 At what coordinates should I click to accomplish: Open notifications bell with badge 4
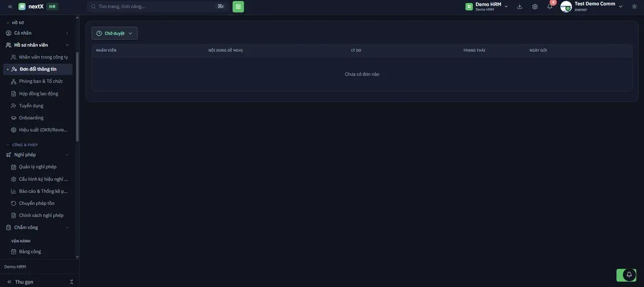pos(550,7)
